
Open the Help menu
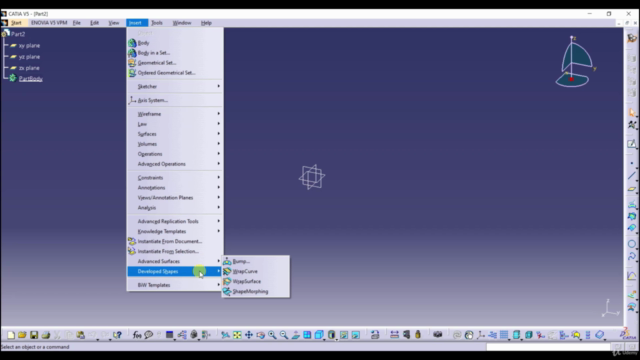(206, 23)
